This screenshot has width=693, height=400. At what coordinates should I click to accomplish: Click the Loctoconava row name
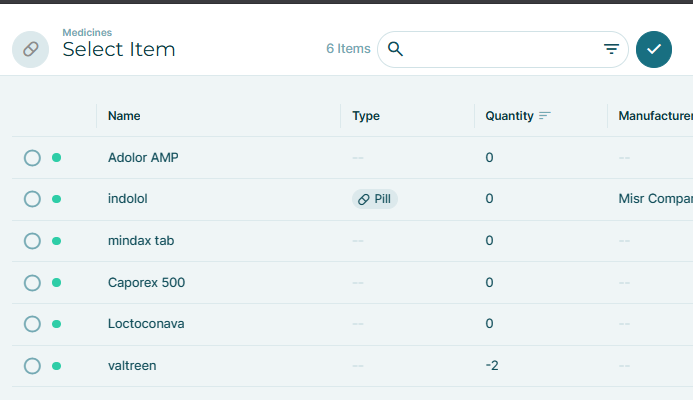point(146,324)
